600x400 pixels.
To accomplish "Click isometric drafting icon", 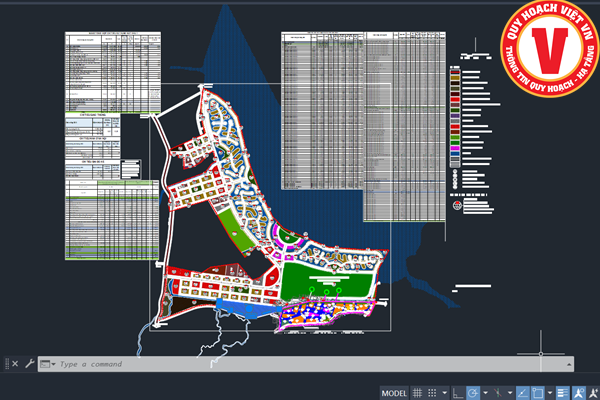I will [497, 392].
